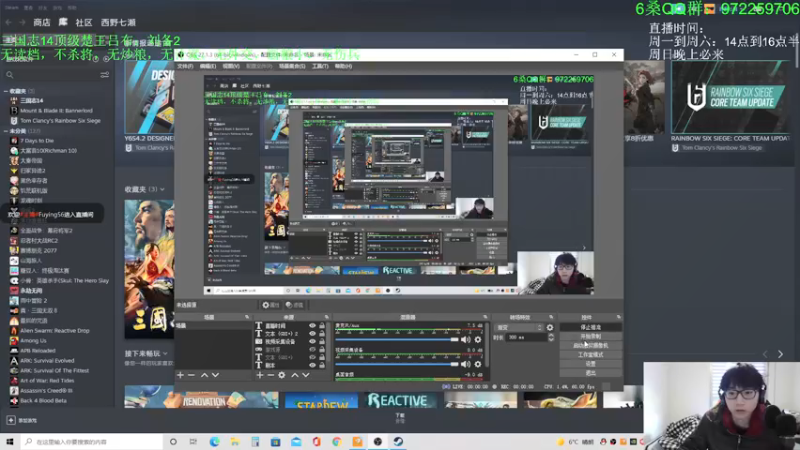This screenshot has width=800, height=450.
Task: Go back in Steam navigation
Action: click(9, 22)
